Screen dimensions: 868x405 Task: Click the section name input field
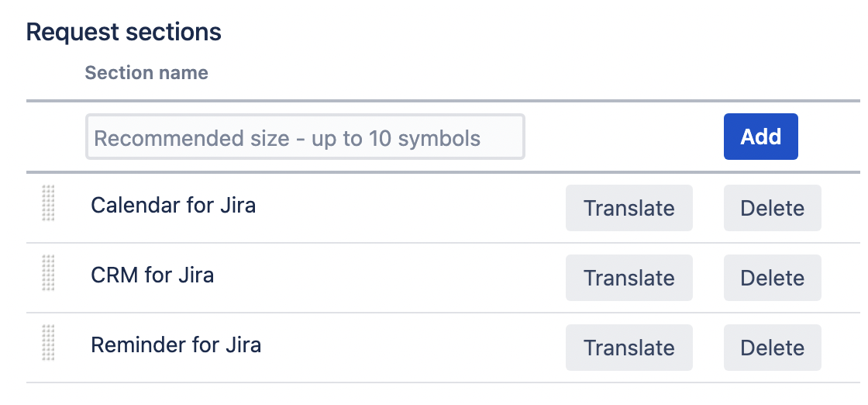pos(305,137)
